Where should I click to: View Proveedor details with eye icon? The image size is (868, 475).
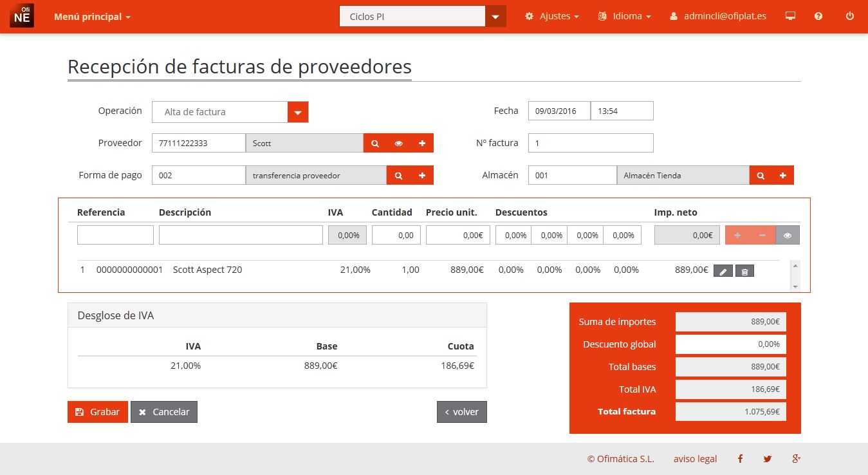click(398, 143)
